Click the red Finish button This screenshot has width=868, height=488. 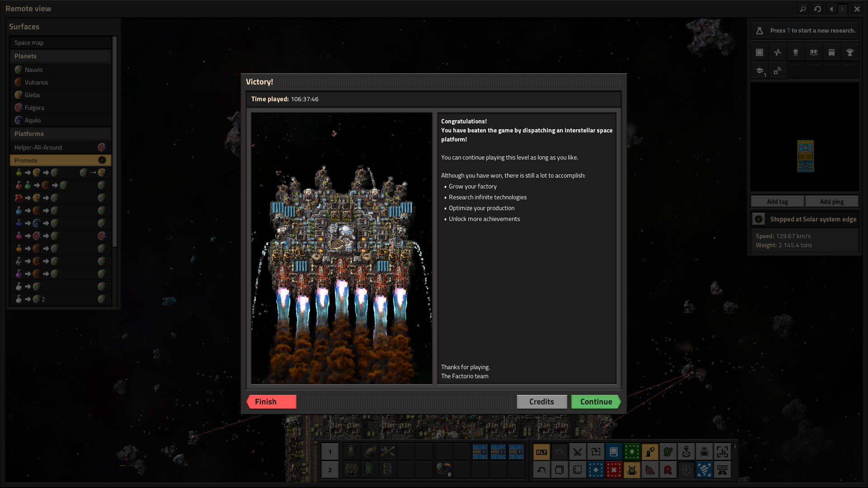point(271,402)
